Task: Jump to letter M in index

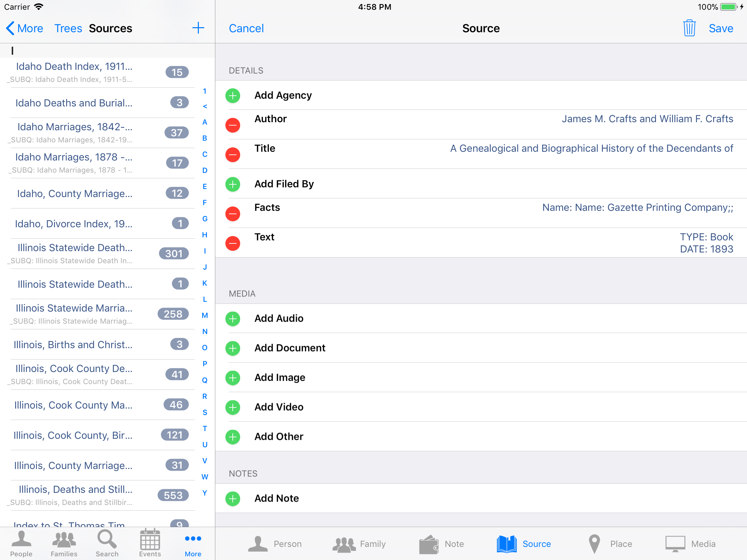Action: tap(205, 315)
